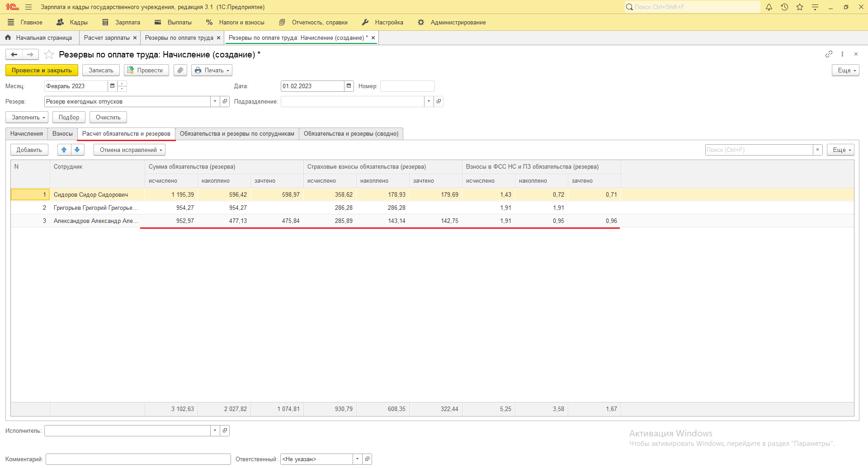Click the global search magnifier field
The image size is (868, 468).
(x=692, y=7)
